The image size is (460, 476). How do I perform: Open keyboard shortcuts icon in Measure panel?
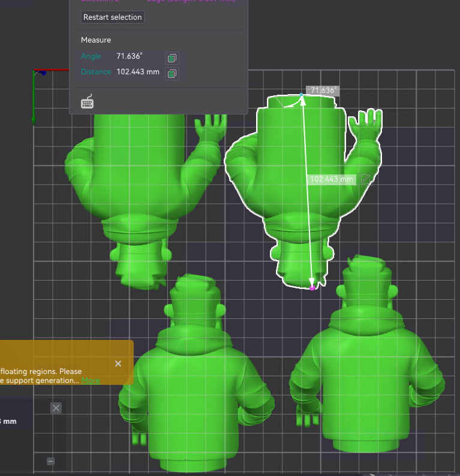88,102
